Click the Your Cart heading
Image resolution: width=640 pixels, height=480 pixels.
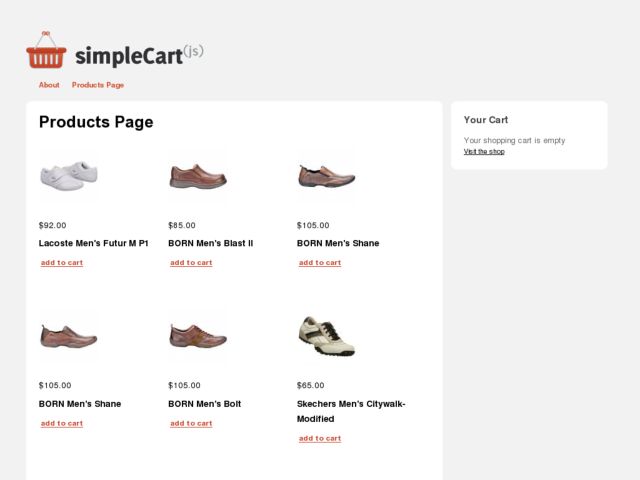(486, 120)
